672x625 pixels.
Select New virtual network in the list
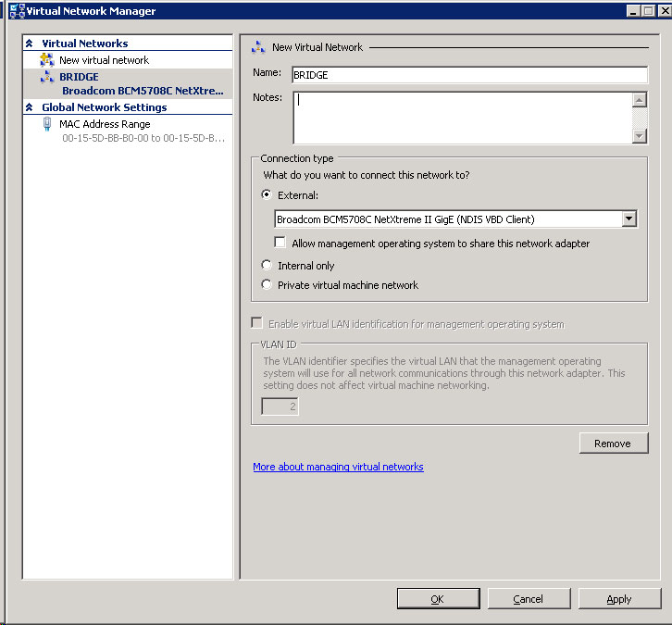(x=104, y=60)
